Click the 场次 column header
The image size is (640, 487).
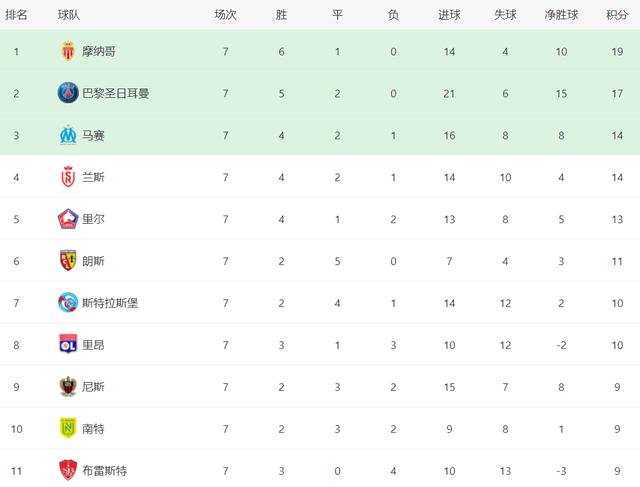tap(226, 15)
